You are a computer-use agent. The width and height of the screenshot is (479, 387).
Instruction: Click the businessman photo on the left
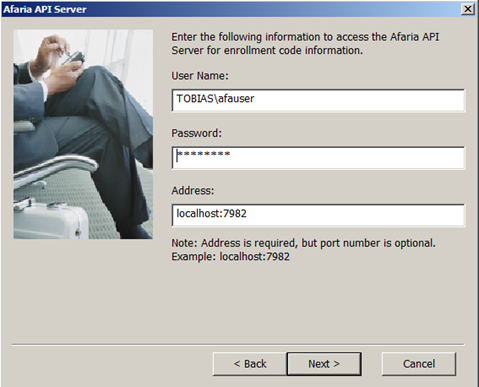point(83,134)
